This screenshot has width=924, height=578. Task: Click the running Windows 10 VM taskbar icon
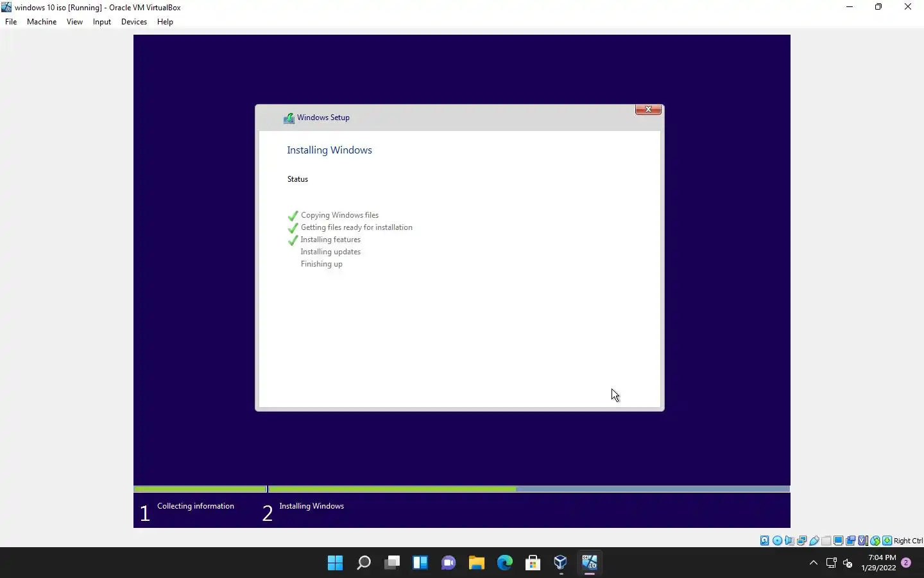point(589,563)
